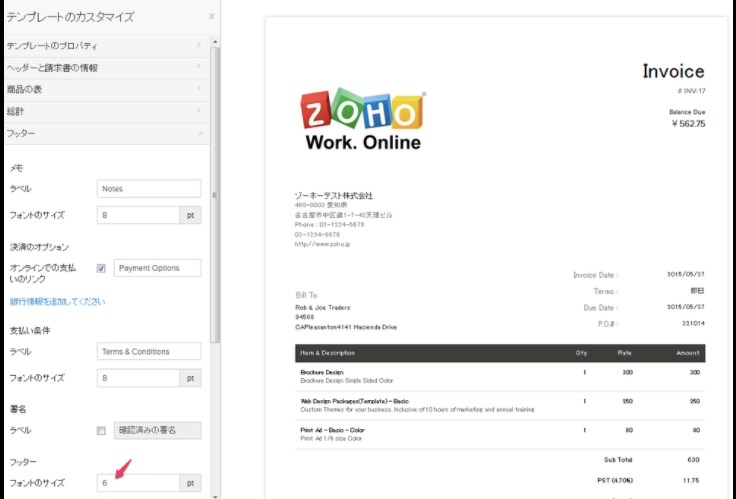Click the P.O.# value 321014
The width and height of the screenshot is (736, 499).
[x=693, y=323]
